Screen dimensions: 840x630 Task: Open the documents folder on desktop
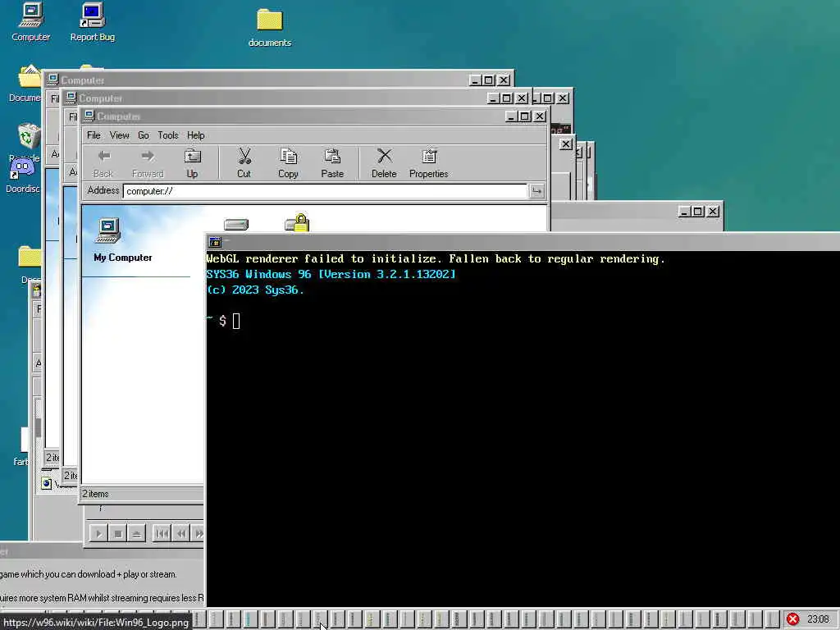(x=269, y=28)
